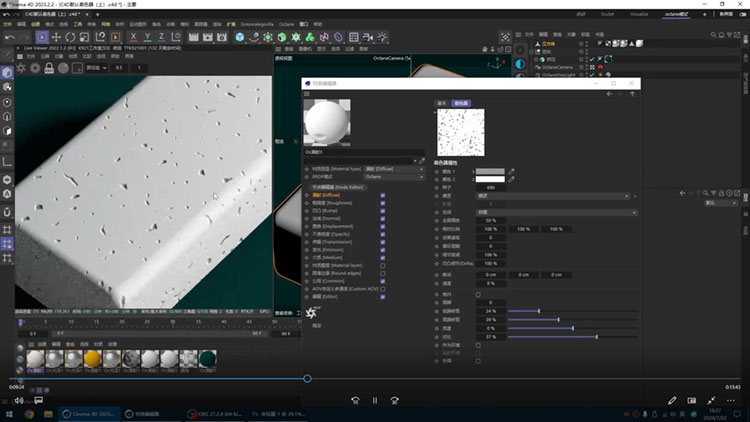750x422 pixels.
Task: Open the Material type dropdown
Action: click(393, 169)
